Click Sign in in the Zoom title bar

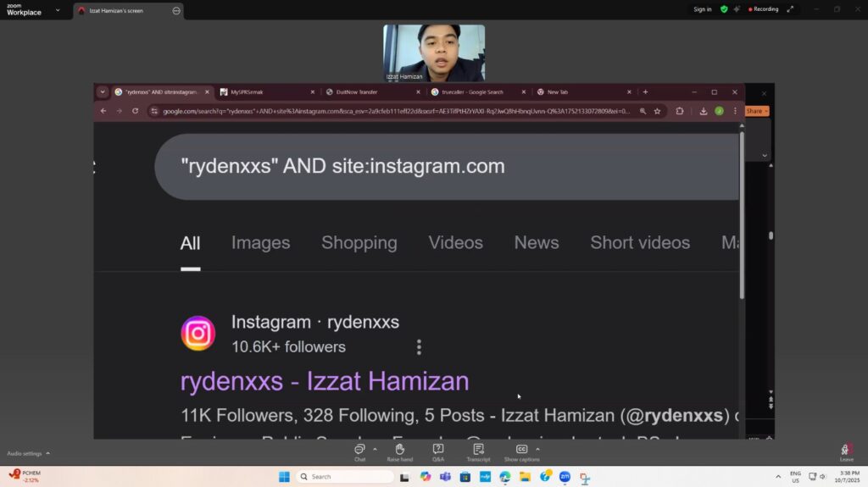pos(703,9)
